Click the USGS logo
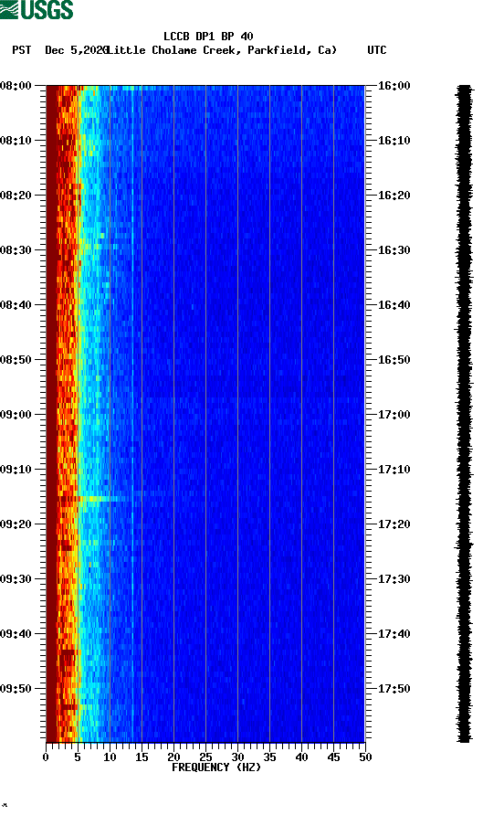The height and width of the screenshot is (815, 504). tap(37, 10)
